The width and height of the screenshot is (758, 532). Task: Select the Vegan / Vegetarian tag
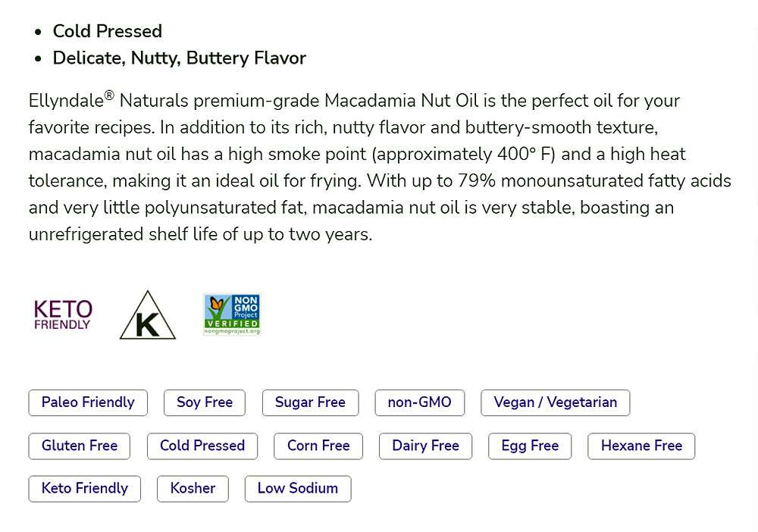coord(555,402)
